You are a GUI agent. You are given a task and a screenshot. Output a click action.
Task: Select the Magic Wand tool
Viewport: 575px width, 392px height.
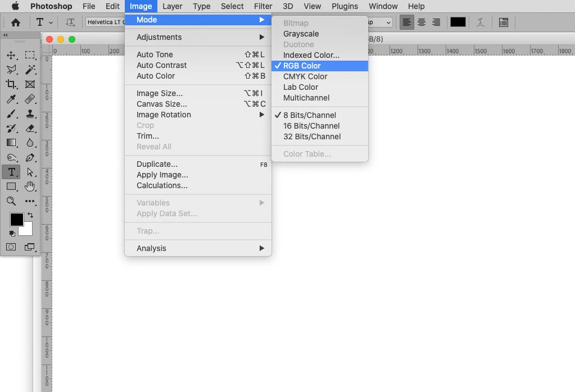click(x=30, y=69)
